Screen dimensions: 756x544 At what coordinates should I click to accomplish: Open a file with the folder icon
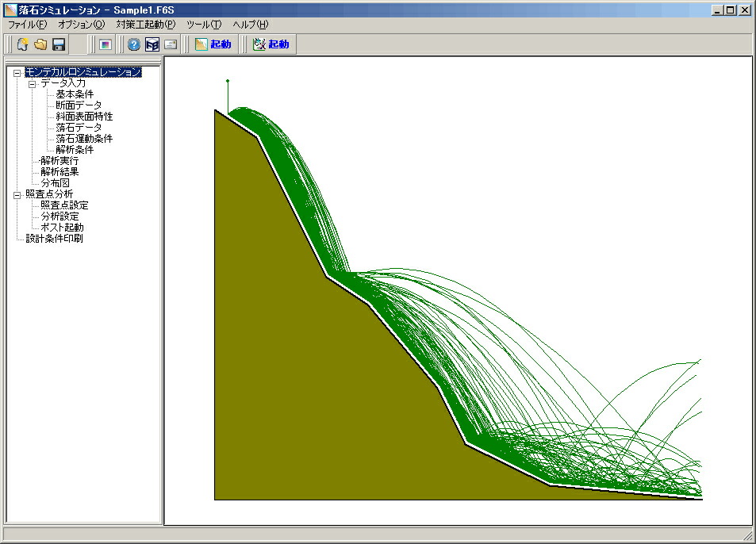coord(40,44)
